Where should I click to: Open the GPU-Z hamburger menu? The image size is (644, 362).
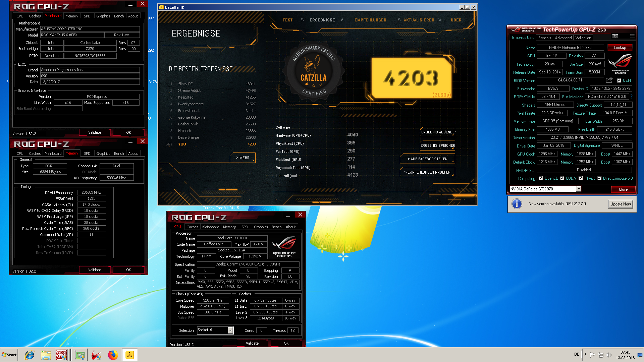point(632,36)
